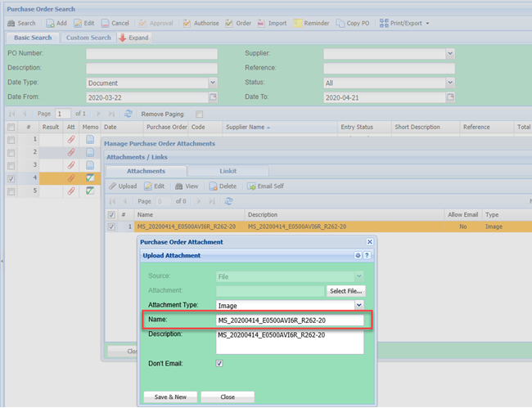Toggle the Don't Email checkbox
This screenshot has height=408, width=532.
tap(219, 363)
